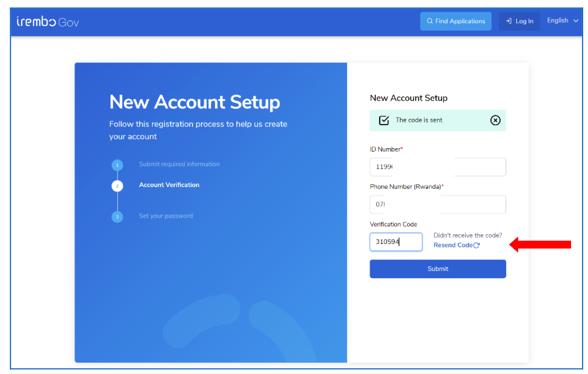Viewport: 588px width, 374px height.
Task: Focus the Phone Number (Rwanda) field
Action: [x=438, y=204]
